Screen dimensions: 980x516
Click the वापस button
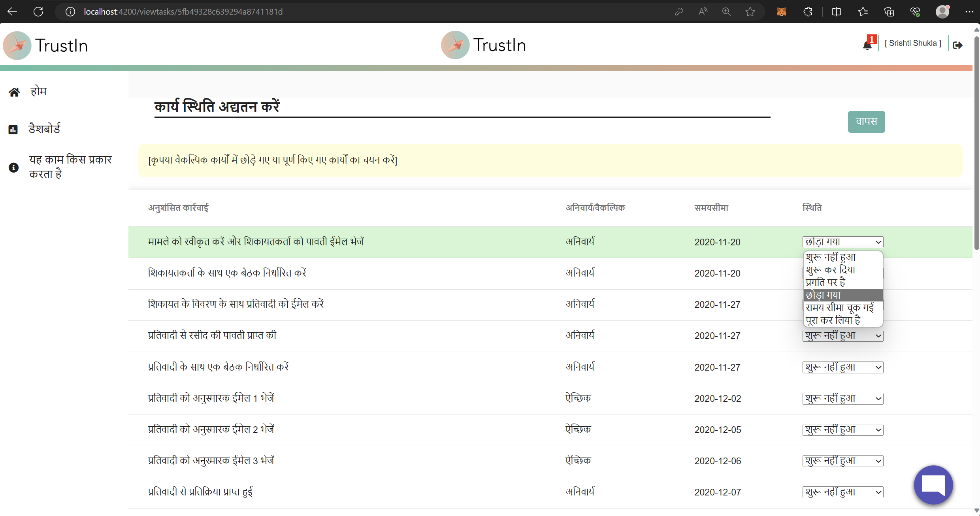click(866, 122)
